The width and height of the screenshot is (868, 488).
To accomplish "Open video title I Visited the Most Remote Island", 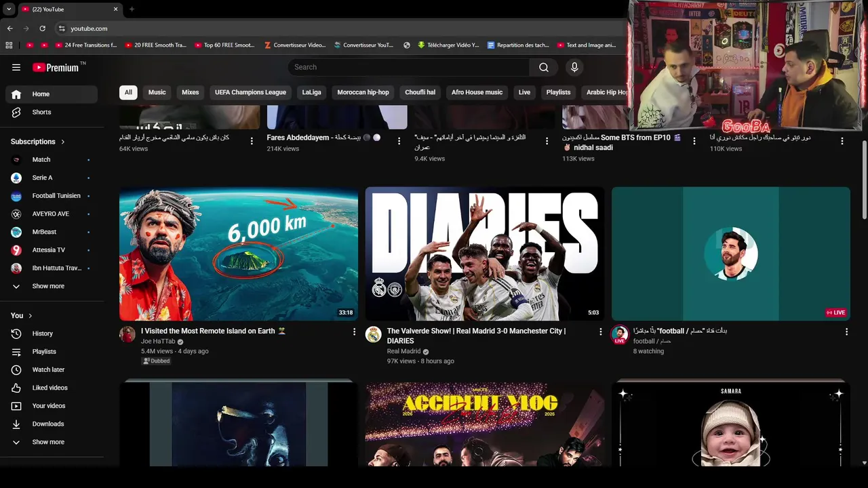I will (x=213, y=331).
